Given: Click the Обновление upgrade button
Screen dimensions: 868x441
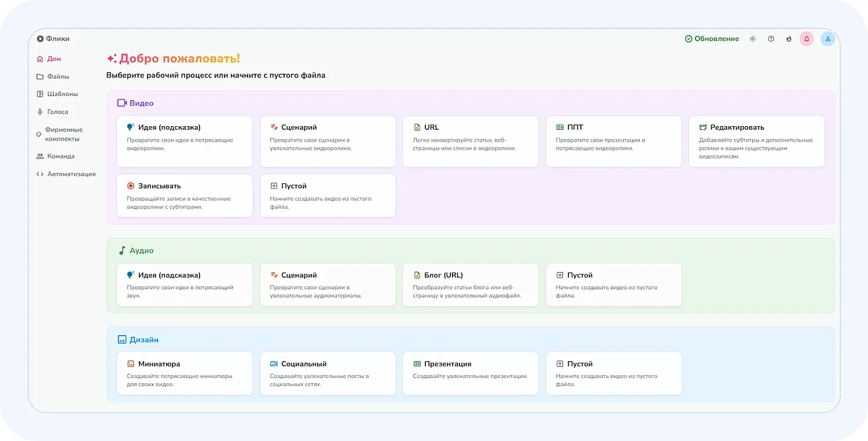Looking at the screenshot, I should [x=712, y=39].
